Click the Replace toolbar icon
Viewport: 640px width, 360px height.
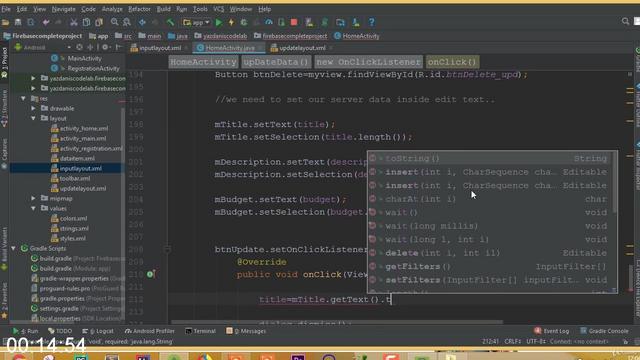click(x=127, y=22)
